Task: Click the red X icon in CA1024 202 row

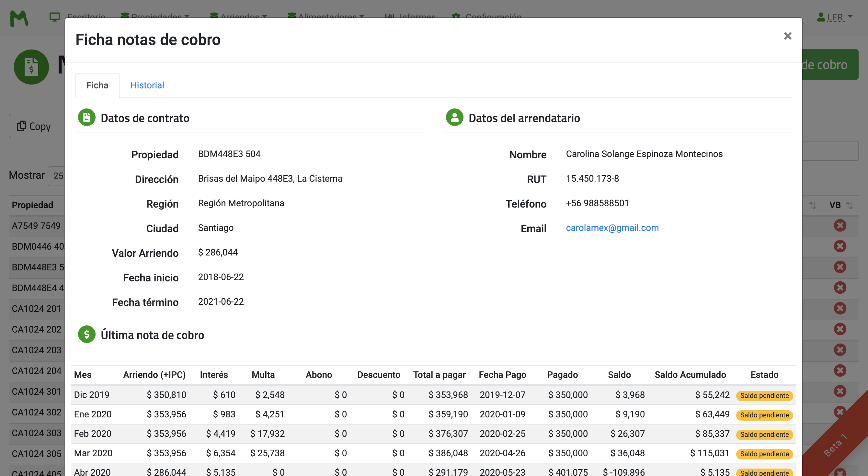Action: click(x=840, y=329)
